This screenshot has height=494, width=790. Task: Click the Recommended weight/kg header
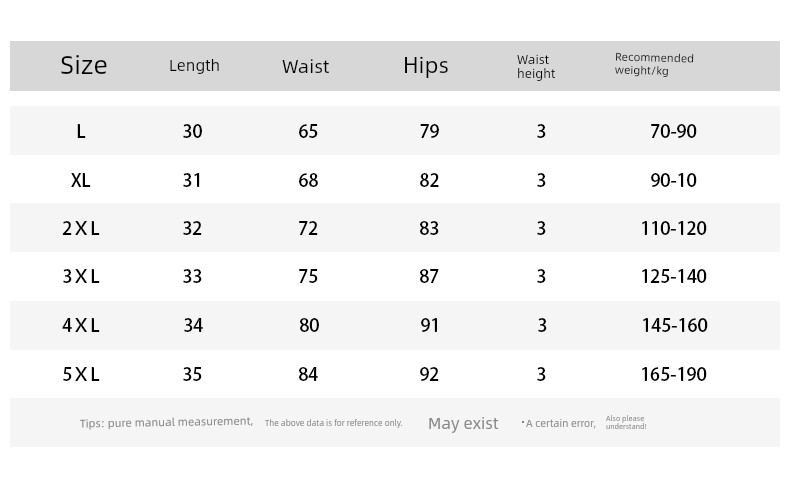pos(654,64)
